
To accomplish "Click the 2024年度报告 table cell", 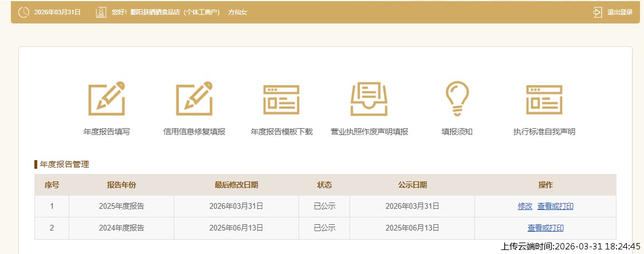I will pos(121,228).
